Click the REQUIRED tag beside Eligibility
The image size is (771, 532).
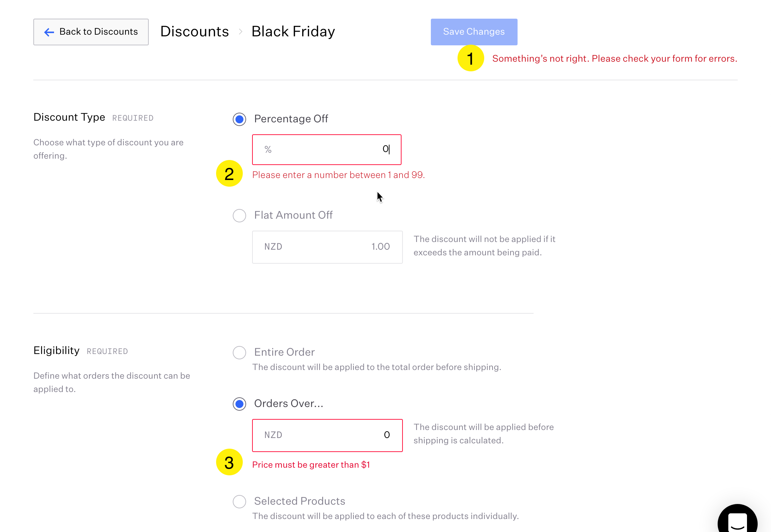coord(107,351)
